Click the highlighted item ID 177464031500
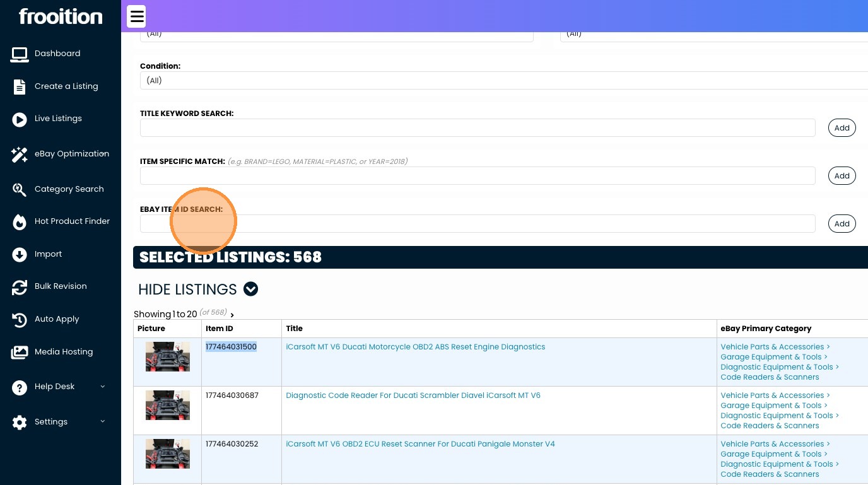The height and width of the screenshot is (485, 868). (231, 347)
